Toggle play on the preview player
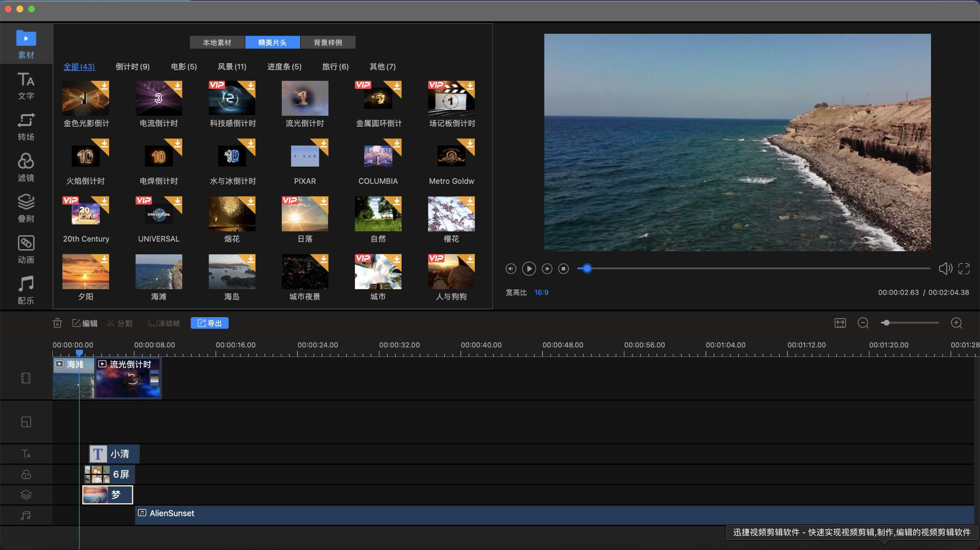 [x=529, y=268]
